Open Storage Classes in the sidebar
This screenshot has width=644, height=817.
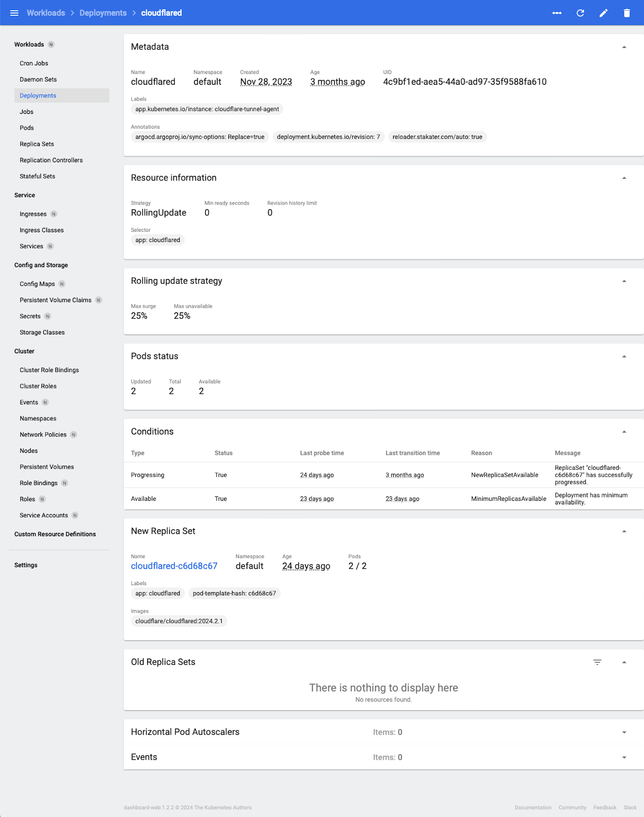(x=42, y=332)
